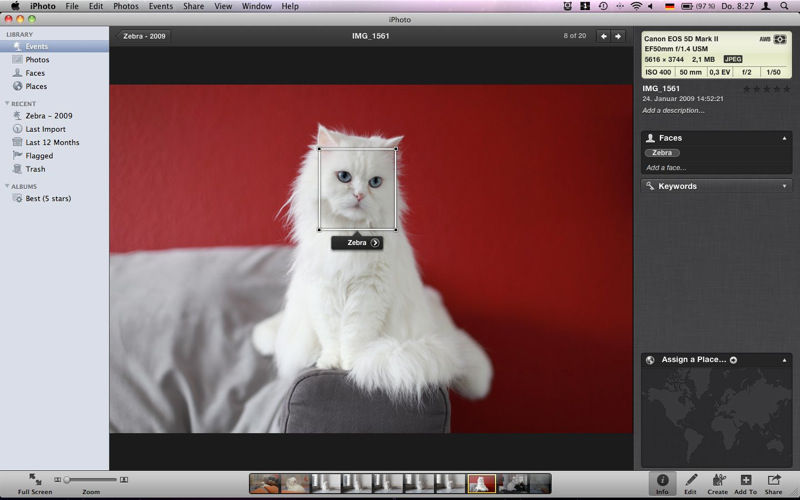Go to previous photo arrow
The image size is (800, 500).
(x=603, y=36)
